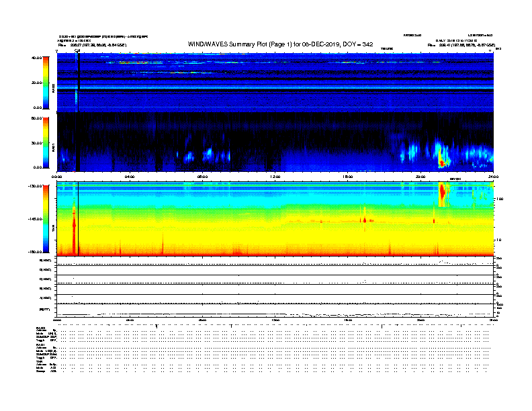Select the 30.00 label on RAD1 scale
Viewport: 532px width, 411px height.
point(36,143)
